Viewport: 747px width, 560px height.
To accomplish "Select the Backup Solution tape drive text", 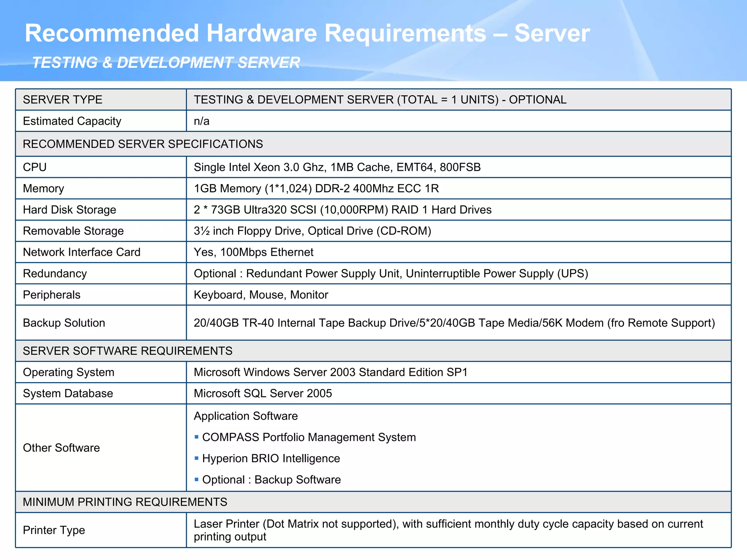I will (x=454, y=323).
